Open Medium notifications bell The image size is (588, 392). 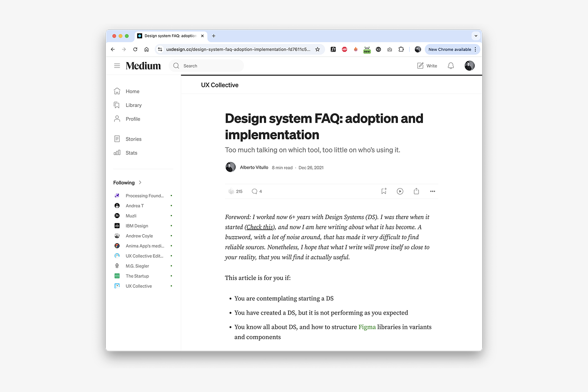[451, 66]
